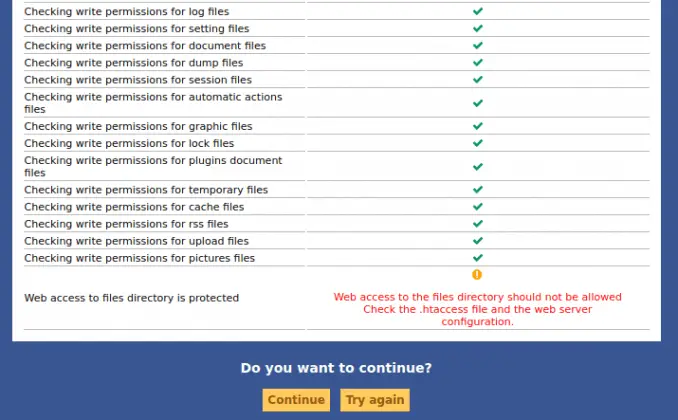Click green checkmark for automatic actions files
This screenshot has height=420, width=678.
tap(478, 103)
